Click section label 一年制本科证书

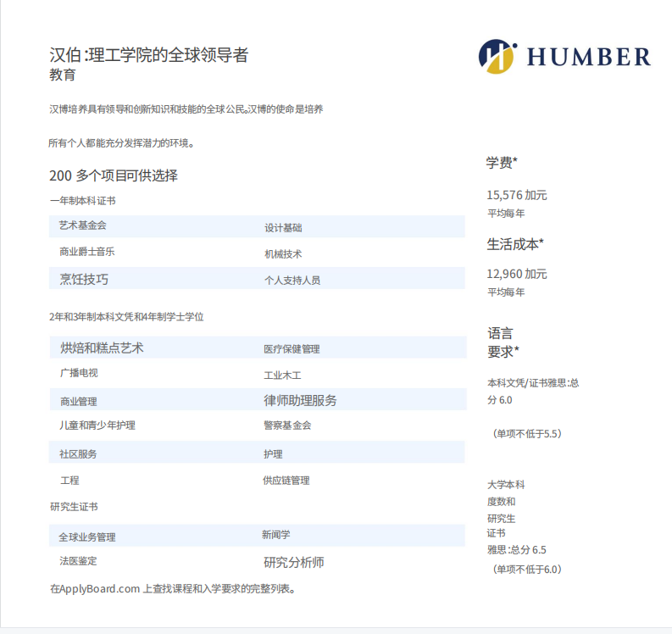coord(83,201)
